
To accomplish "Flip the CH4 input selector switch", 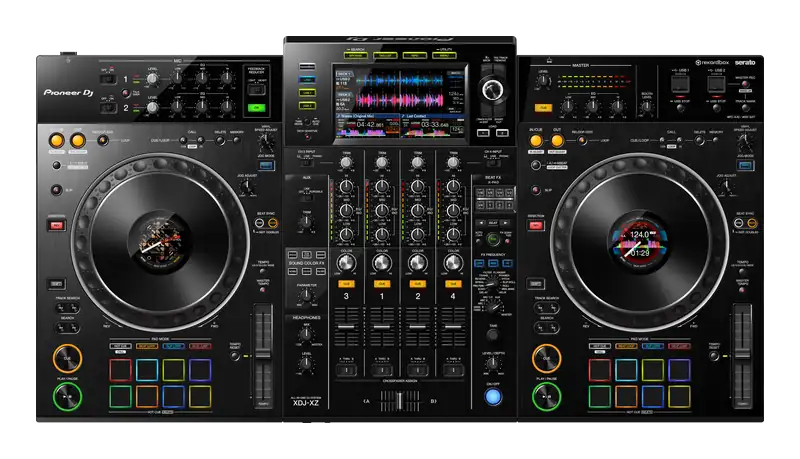I will (493, 162).
